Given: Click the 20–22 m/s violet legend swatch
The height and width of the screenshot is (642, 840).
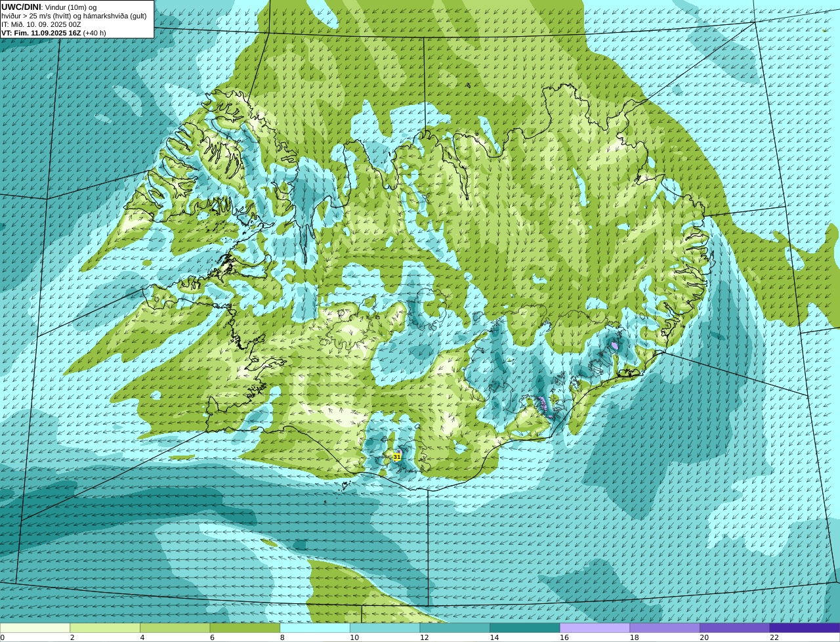Looking at the screenshot, I should 735,628.
